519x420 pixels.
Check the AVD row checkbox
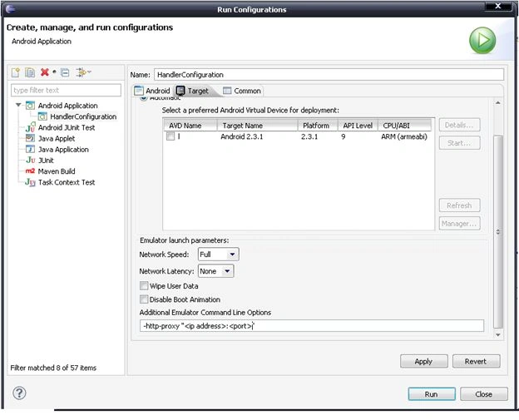pyautogui.click(x=171, y=136)
